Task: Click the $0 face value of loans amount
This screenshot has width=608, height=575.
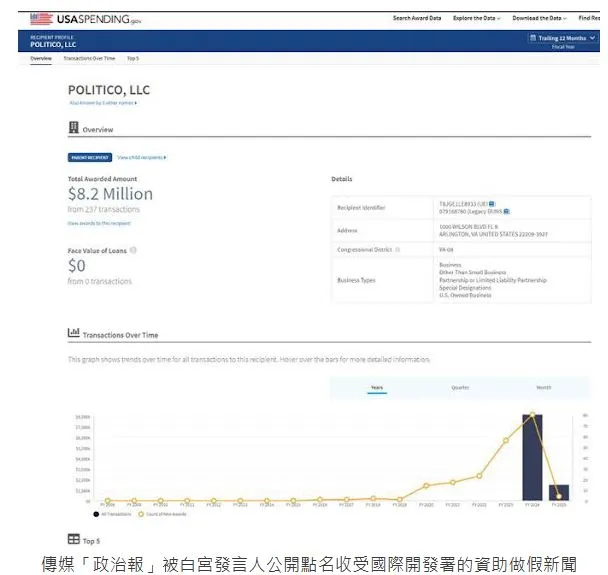Action: point(77,266)
